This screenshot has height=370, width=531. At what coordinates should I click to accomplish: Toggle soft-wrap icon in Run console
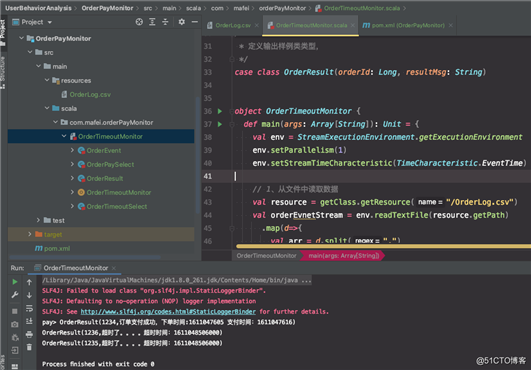(29, 308)
